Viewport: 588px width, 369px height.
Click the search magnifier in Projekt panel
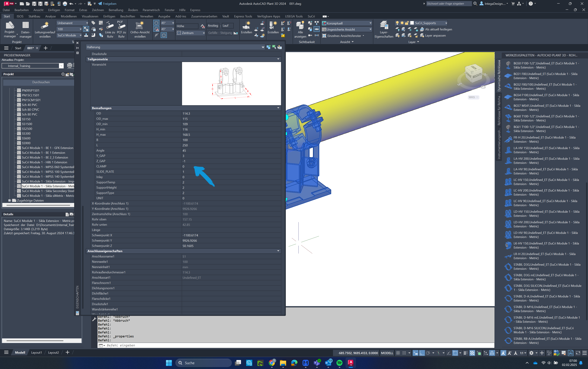(x=63, y=74)
